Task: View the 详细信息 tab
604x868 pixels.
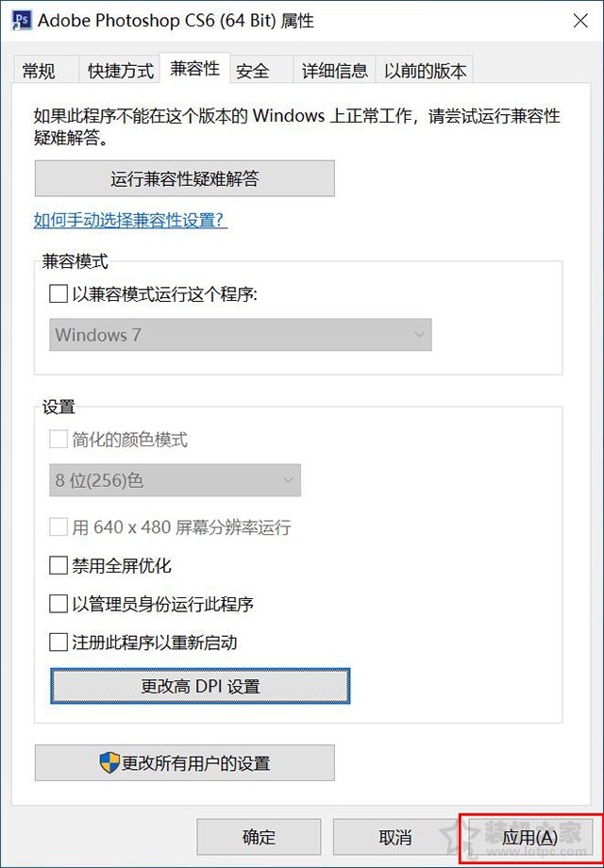Action: (x=334, y=70)
